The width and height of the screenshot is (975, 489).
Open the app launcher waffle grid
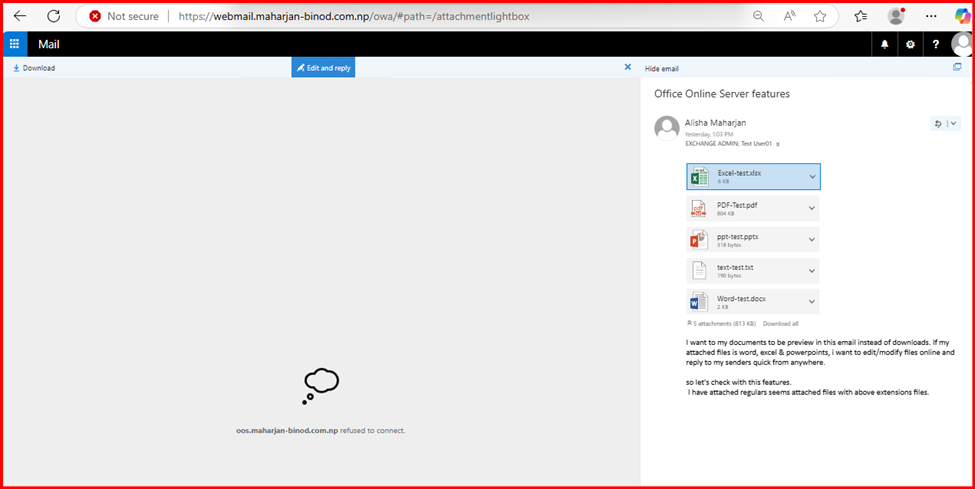(x=14, y=44)
